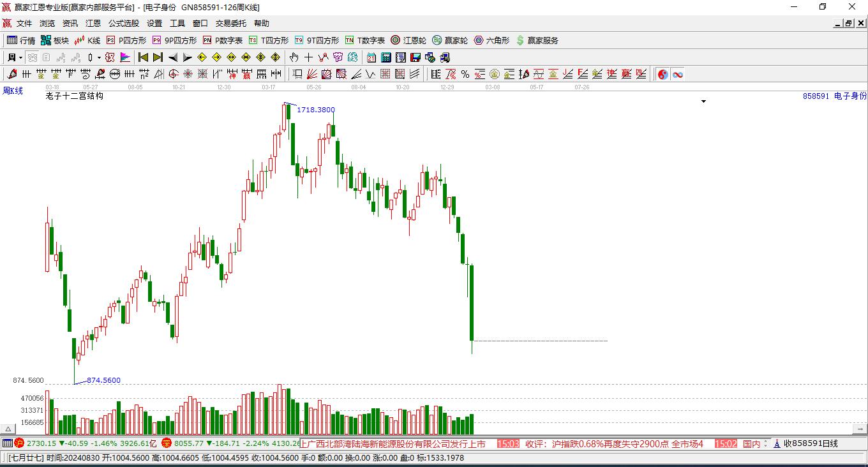
Task: Open the P数字表 tool
Action: 223,40
